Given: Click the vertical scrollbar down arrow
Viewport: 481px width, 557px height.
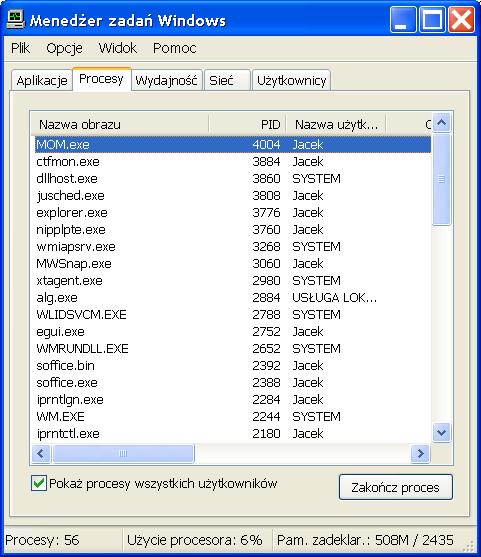Looking at the screenshot, I should pos(442,432).
